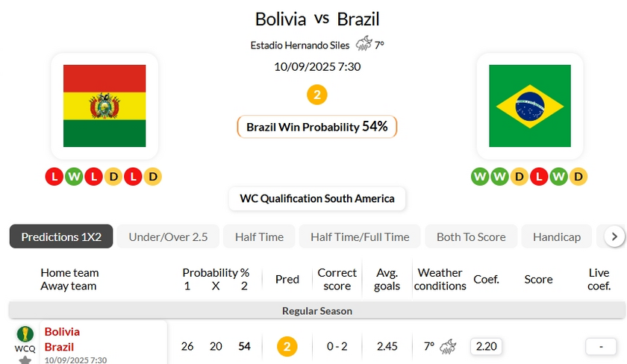The width and height of the screenshot is (627, 364).
Task: Click the orange Pred 2 badge in row
Action: 287,346
